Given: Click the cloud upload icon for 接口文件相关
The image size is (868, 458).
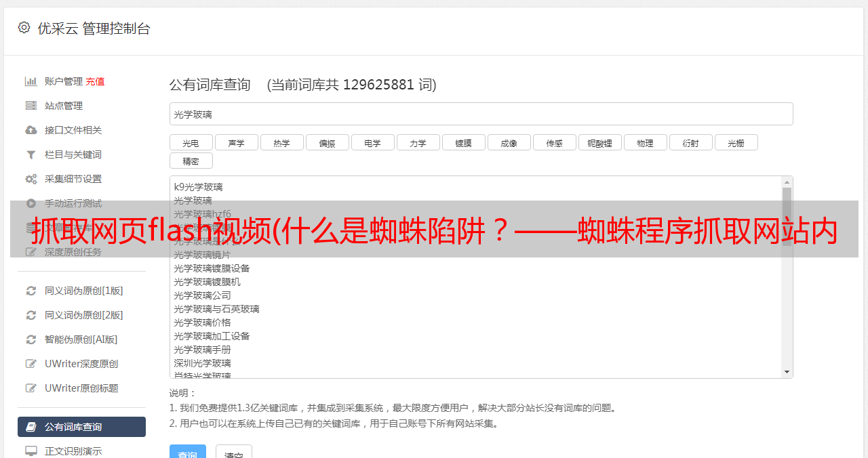Looking at the screenshot, I should pos(31,130).
